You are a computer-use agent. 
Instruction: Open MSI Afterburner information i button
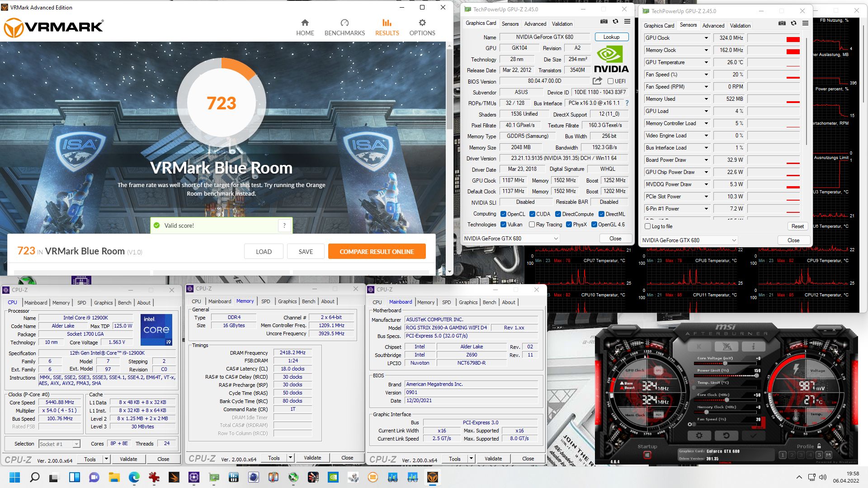point(753,347)
